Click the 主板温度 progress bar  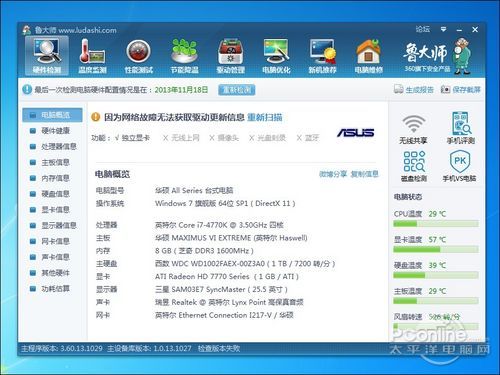click(x=436, y=301)
